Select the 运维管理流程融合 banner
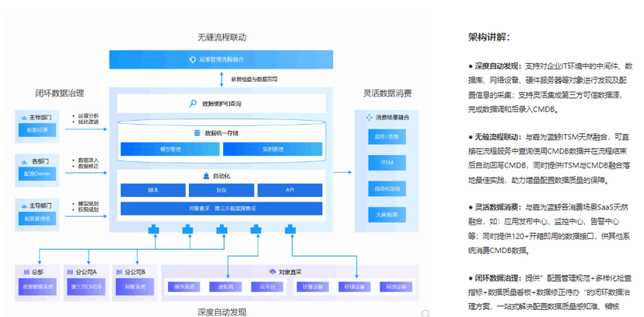Viewport: 644px width, 317px height. [221, 60]
